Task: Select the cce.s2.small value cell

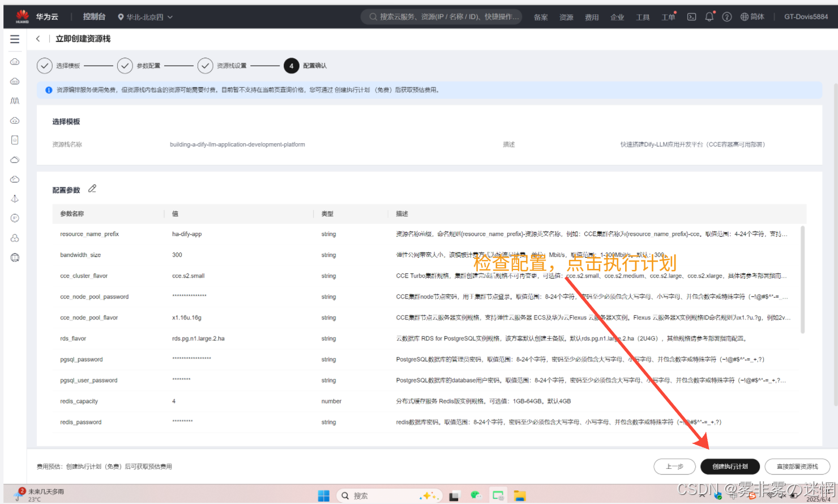Action: 189,276
